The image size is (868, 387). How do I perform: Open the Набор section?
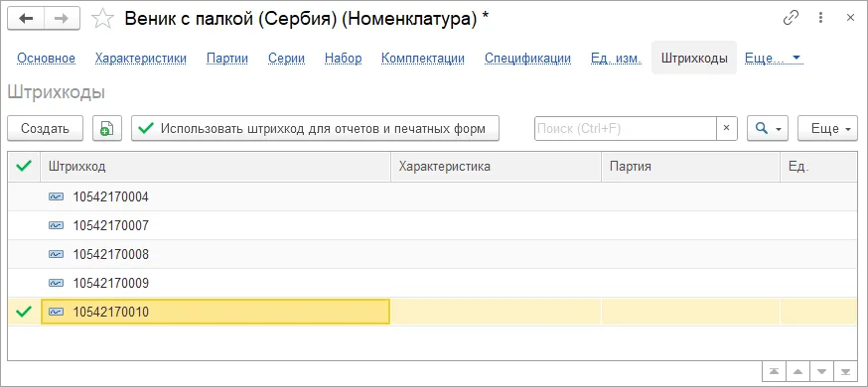pyautogui.click(x=344, y=58)
